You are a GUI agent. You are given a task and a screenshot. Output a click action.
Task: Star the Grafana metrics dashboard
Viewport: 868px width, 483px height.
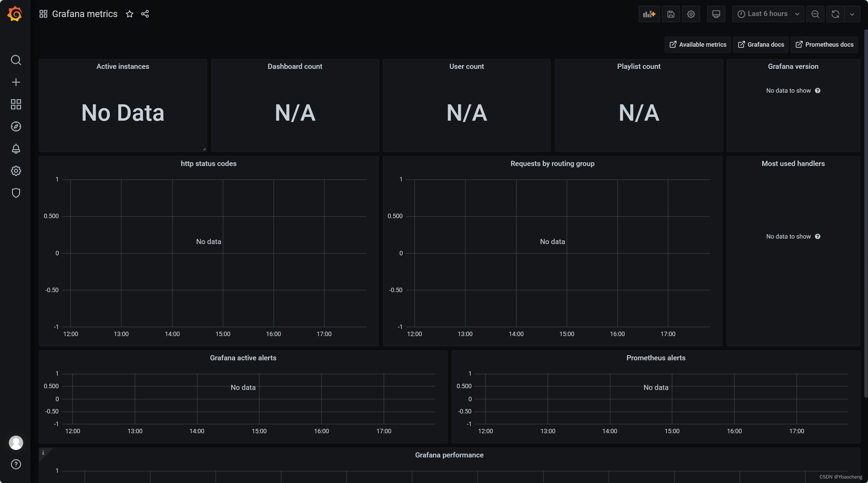pyautogui.click(x=129, y=14)
